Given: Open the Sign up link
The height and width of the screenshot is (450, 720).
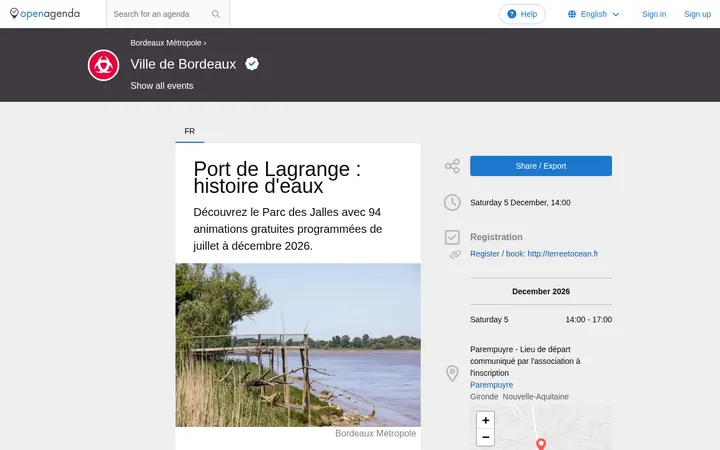Looking at the screenshot, I should (x=698, y=14).
